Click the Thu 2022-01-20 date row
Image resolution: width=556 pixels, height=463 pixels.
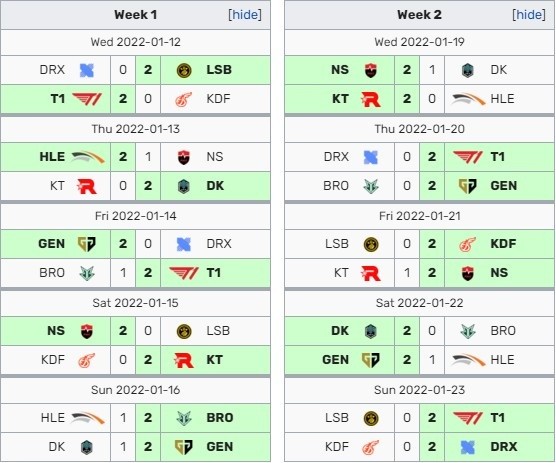coord(420,129)
